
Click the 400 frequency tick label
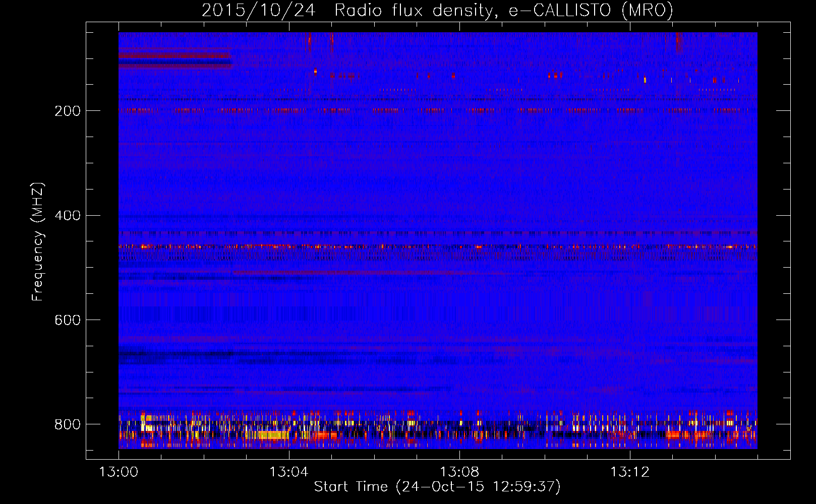pyautogui.click(x=68, y=216)
